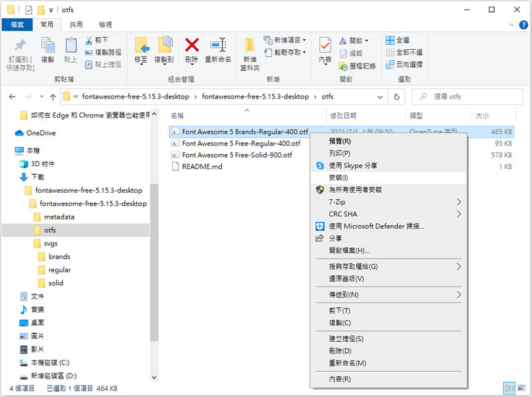532x397 pixels.
Task: Choose Install for all users menu entry
Action: point(388,190)
